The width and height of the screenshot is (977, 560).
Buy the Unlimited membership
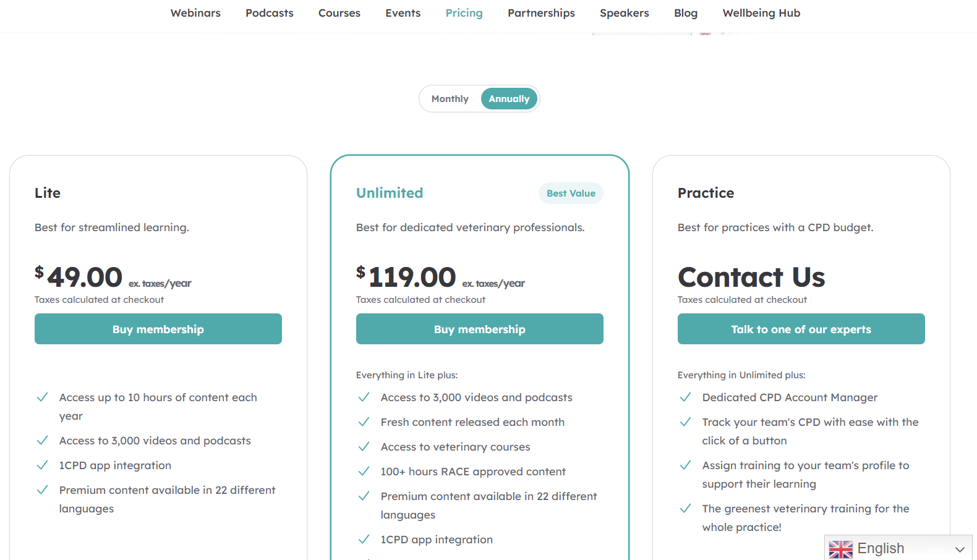479,329
